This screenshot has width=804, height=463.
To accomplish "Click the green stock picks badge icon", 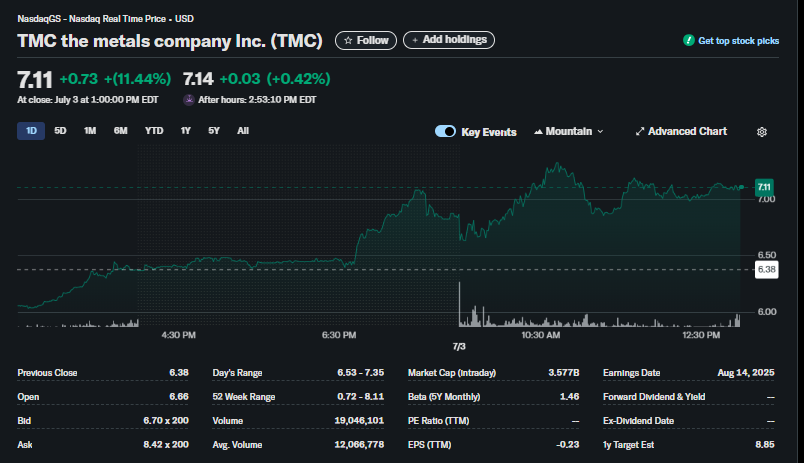I will [689, 41].
